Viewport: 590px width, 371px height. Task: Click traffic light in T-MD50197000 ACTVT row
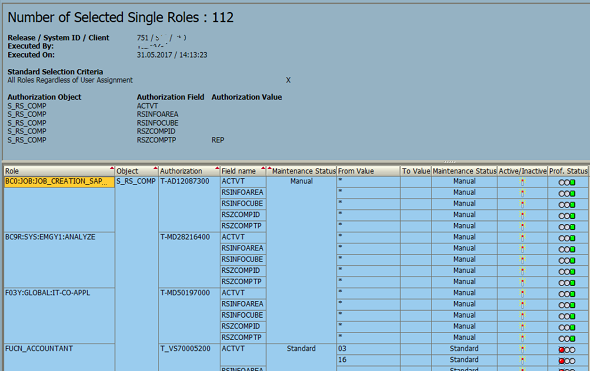coord(567,294)
